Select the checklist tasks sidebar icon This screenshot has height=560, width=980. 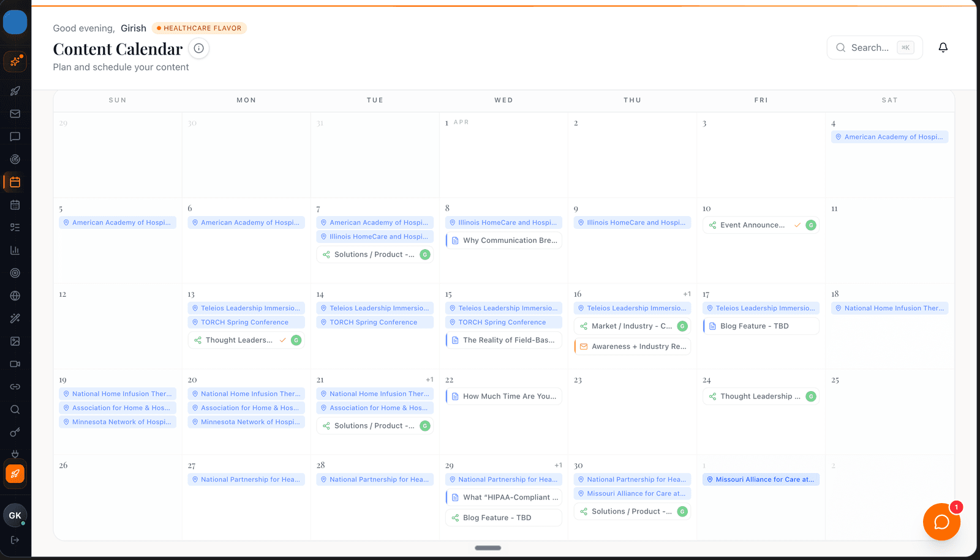click(x=15, y=227)
